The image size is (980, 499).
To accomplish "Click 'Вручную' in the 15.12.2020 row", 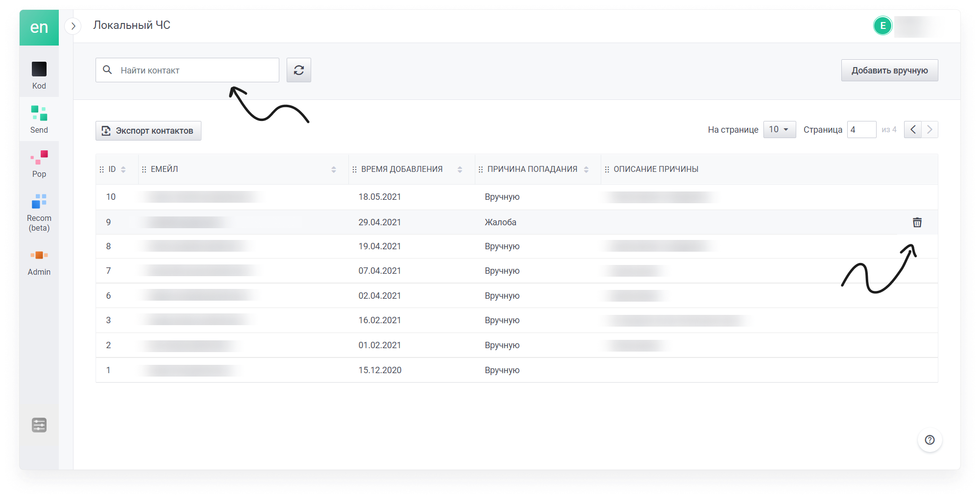I will pyautogui.click(x=502, y=370).
